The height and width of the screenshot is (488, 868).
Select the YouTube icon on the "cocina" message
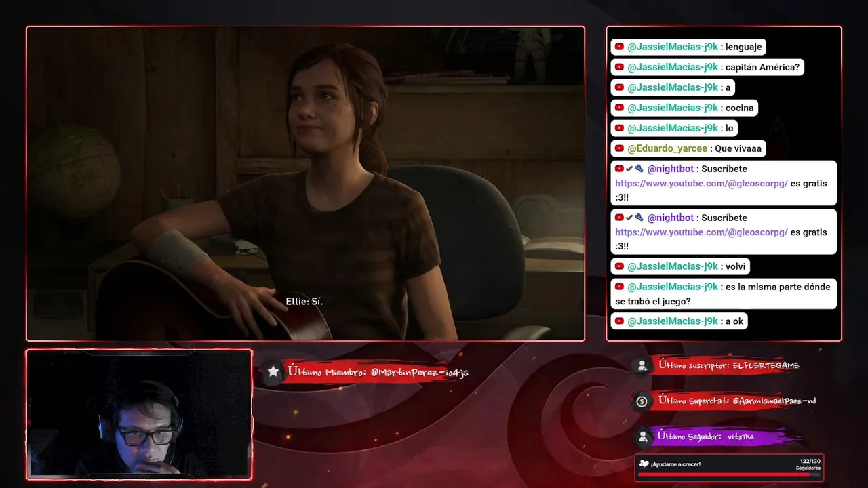pyautogui.click(x=619, y=108)
